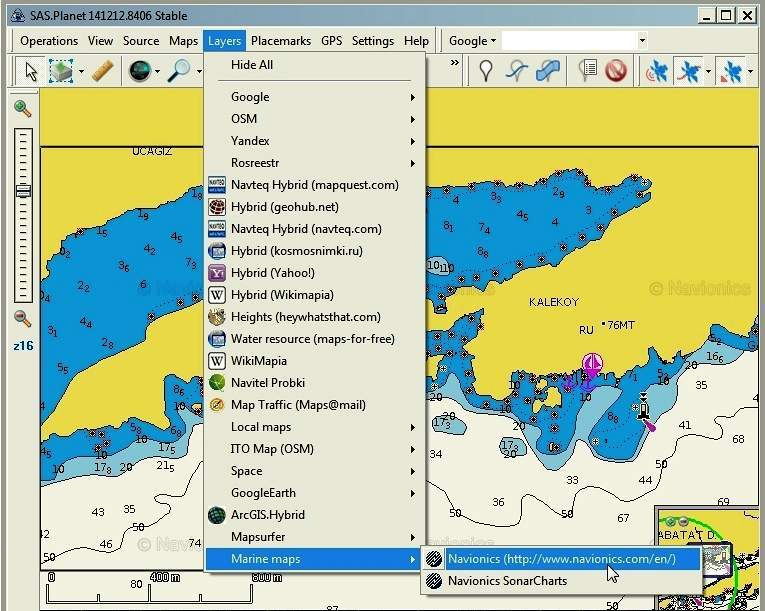The width and height of the screenshot is (765, 611).
Task: Activate the selection region tool icon
Action: pos(61,71)
